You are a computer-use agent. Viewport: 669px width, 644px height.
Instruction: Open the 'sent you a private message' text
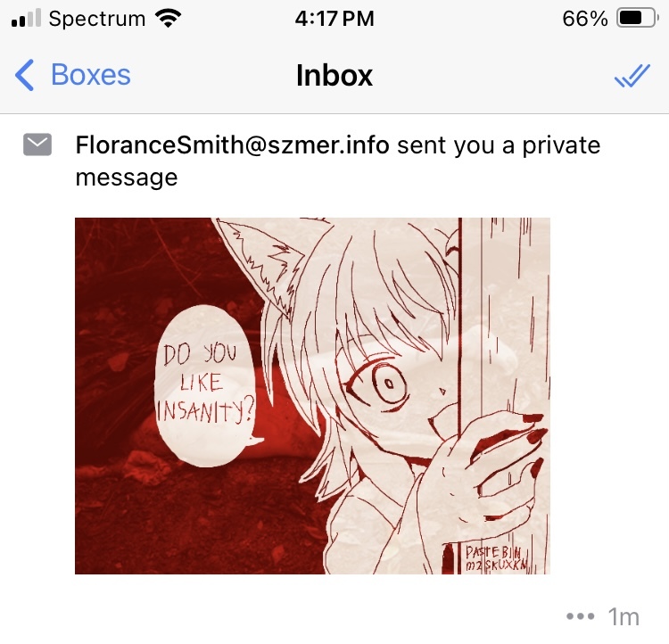point(338,161)
